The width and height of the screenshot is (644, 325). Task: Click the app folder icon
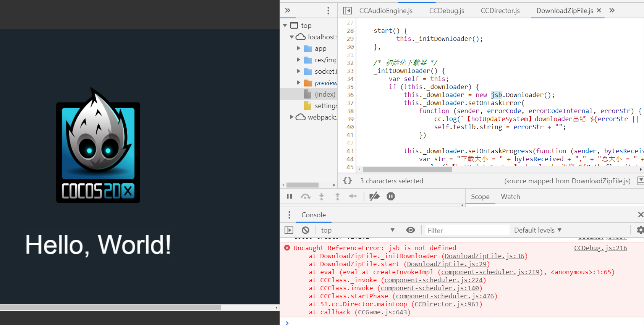coord(308,49)
